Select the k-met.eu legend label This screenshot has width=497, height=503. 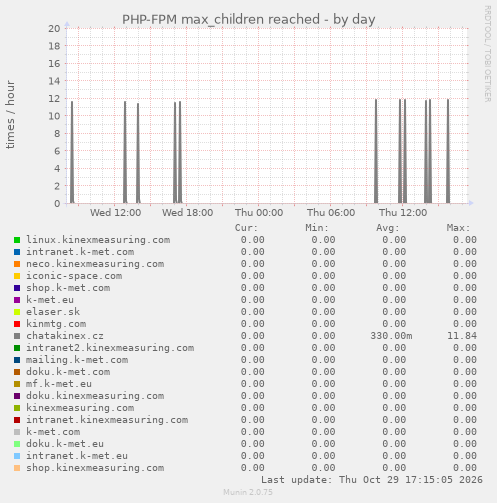50,300
